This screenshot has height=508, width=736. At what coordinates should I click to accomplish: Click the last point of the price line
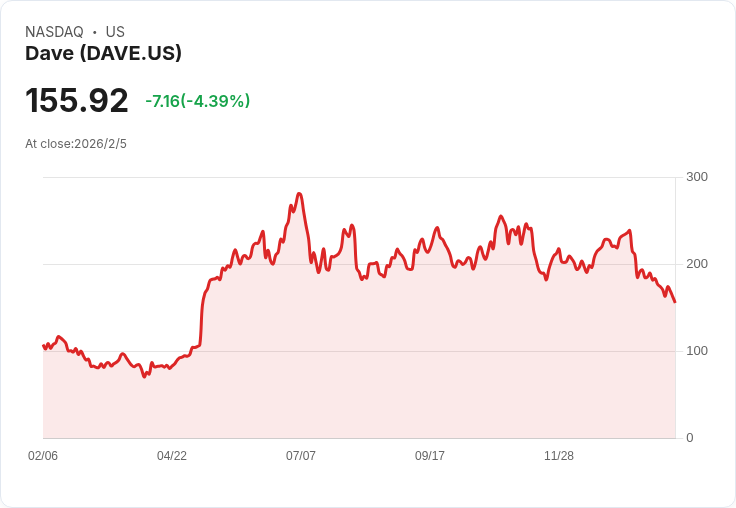pyautogui.click(x=675, y=302)
